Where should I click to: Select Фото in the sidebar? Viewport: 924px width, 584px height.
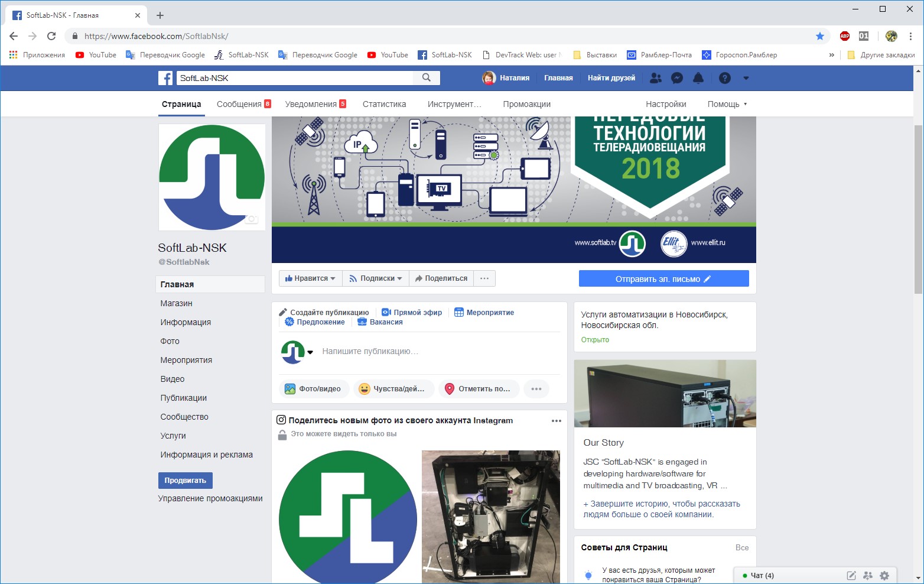click(x=170, y=341)
